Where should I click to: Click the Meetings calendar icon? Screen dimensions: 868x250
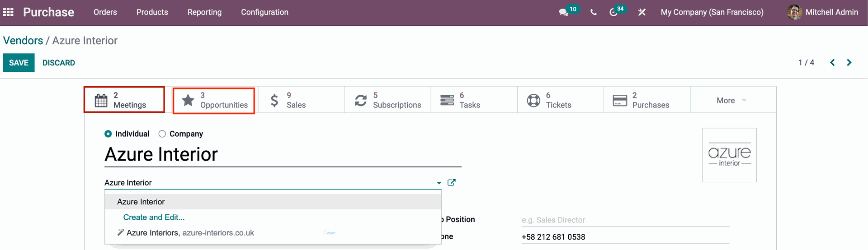click(101, 100)
